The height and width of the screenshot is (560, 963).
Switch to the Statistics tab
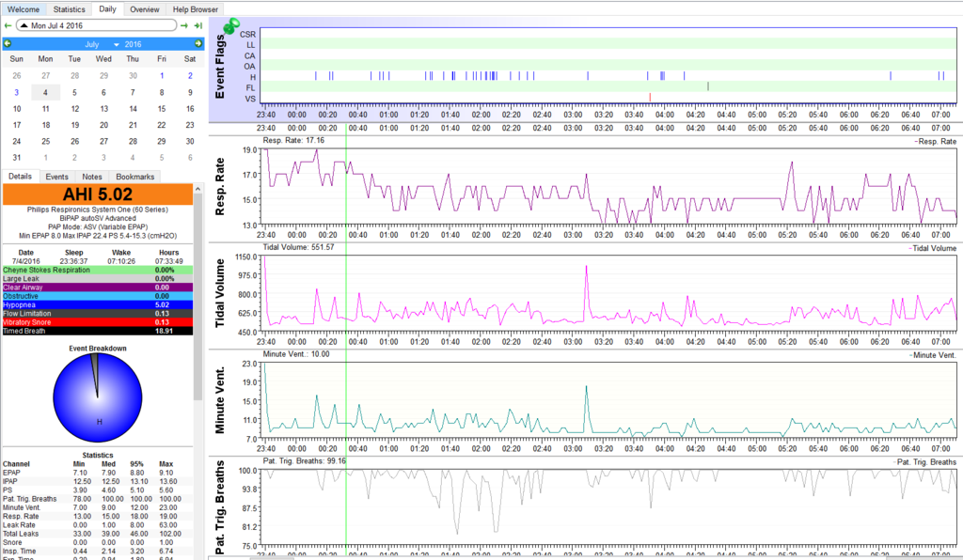click(69, 8)
